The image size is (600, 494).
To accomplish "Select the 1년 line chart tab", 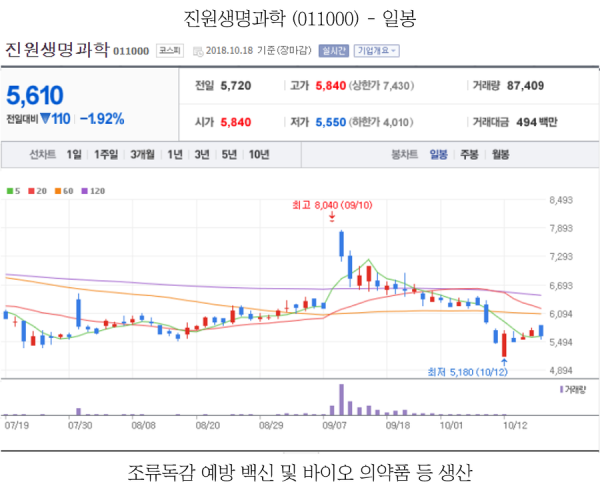I will click(175, 155).
